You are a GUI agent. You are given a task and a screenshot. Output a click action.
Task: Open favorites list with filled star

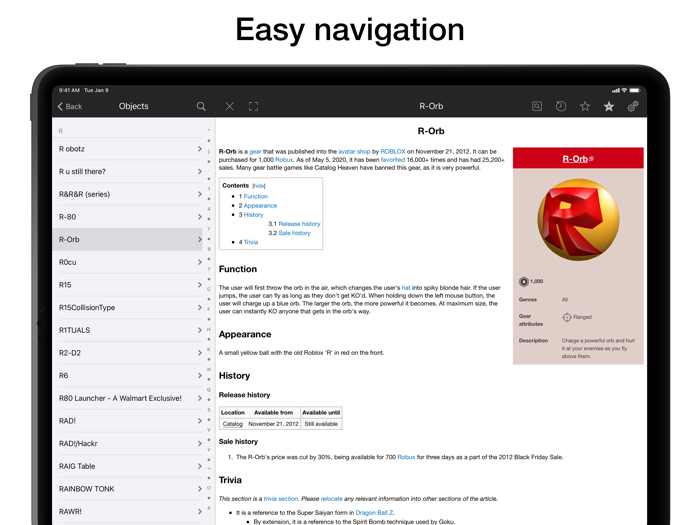(x=609, y=106)
